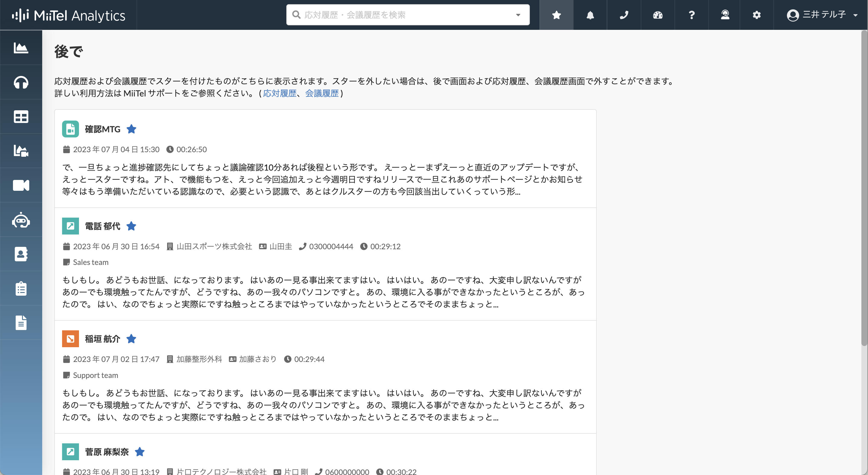Open the 会議履歴 support link
The image size is (868, 475).
[x=322, y=93]
